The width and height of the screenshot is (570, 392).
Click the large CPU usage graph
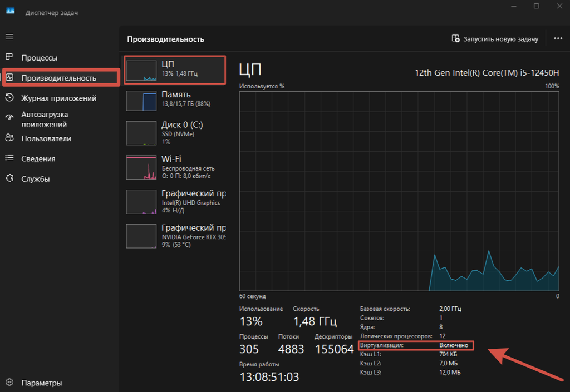(399, 191)
